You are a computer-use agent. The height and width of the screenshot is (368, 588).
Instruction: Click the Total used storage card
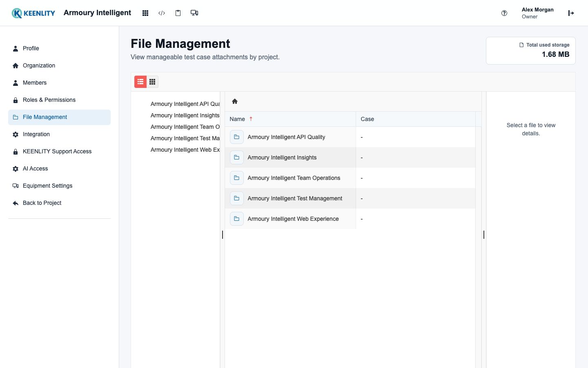(530, 51)
